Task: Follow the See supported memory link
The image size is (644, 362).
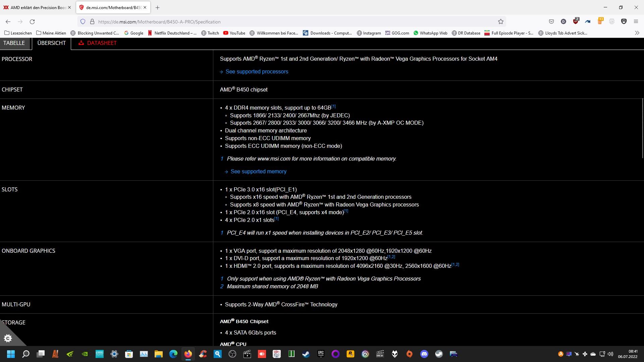Action: [x=258, y=171]
